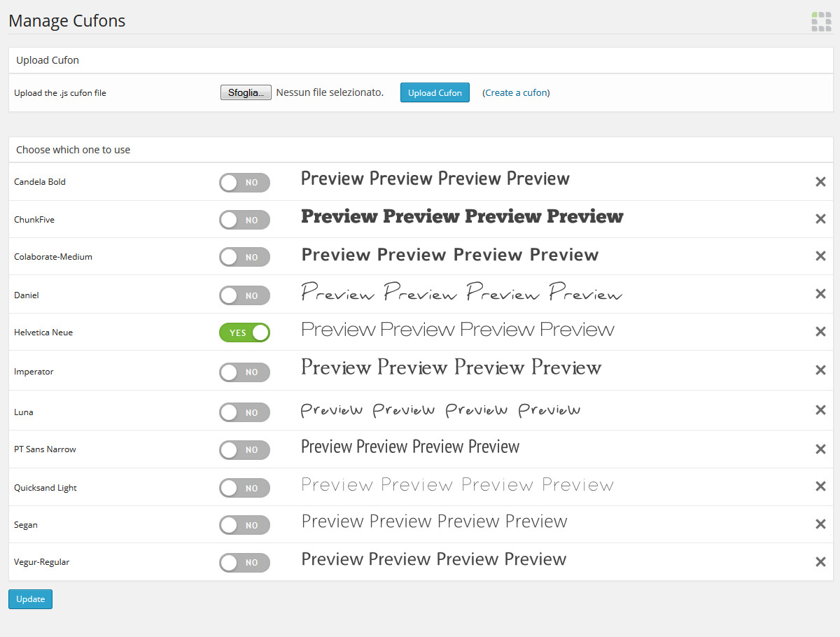
Task: Turn on the PT Sans Narrow toggle
Action: (x=244, y=450)
